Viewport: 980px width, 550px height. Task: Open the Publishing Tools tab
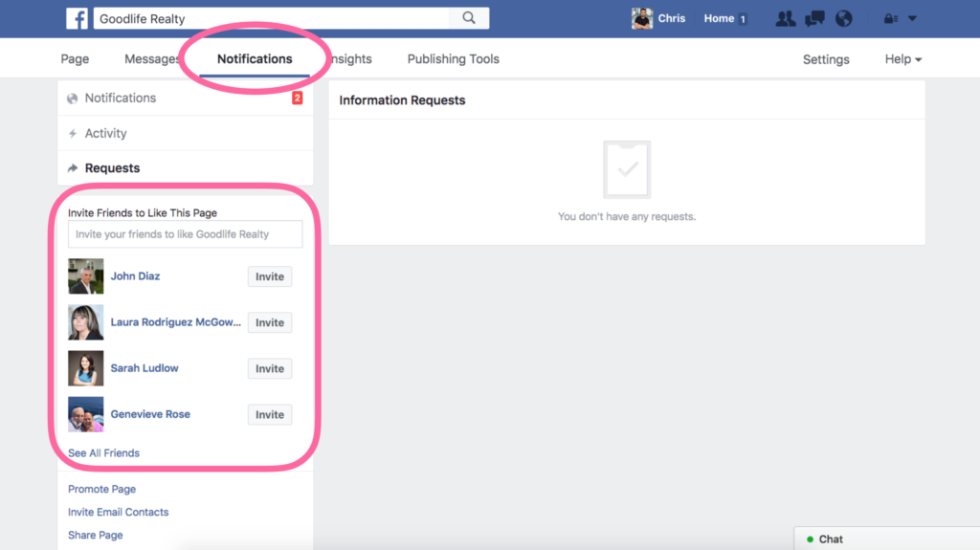tap(453, 58)
